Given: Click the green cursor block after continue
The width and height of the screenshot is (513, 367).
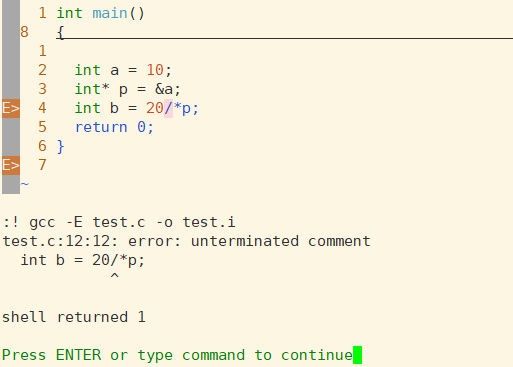Looking at the screenshot, I should click(358, 355).
